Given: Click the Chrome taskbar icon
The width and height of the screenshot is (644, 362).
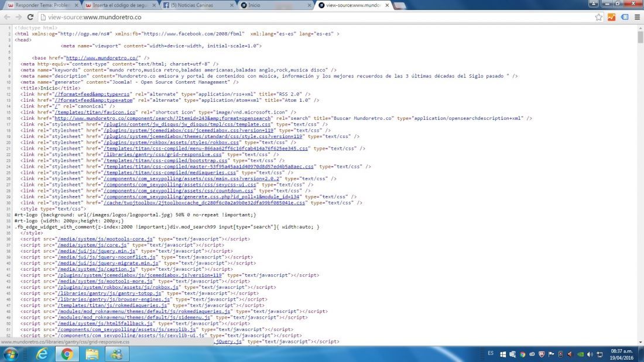Looking at the screenshot, I should [67, 354].
